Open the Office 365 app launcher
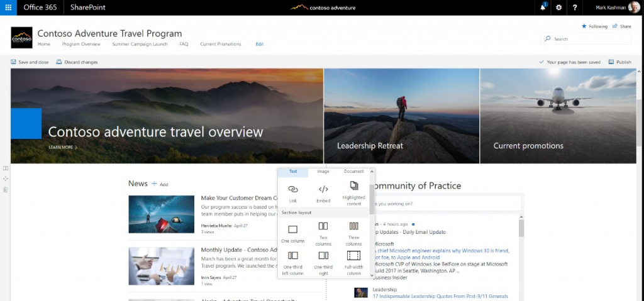The image size is (644, 301). (x=8, y=8)
